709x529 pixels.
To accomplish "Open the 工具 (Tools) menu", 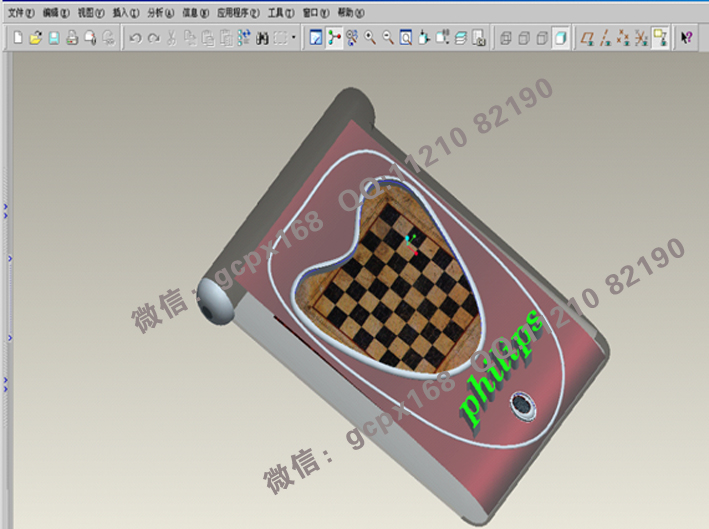I will pyautogui.click(x=280, y=13).
